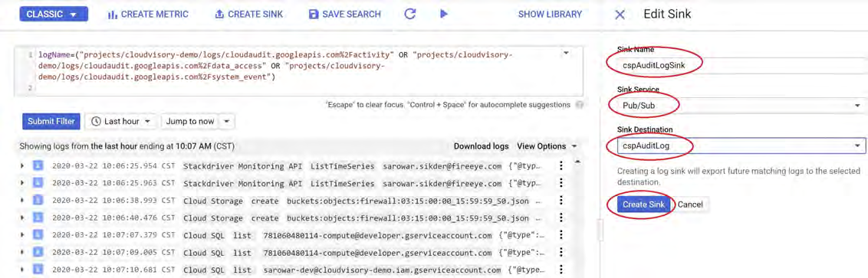
Task: Expand the 10:06:40.476 Cloud Storage entry
Action: (x=23, y=218)
